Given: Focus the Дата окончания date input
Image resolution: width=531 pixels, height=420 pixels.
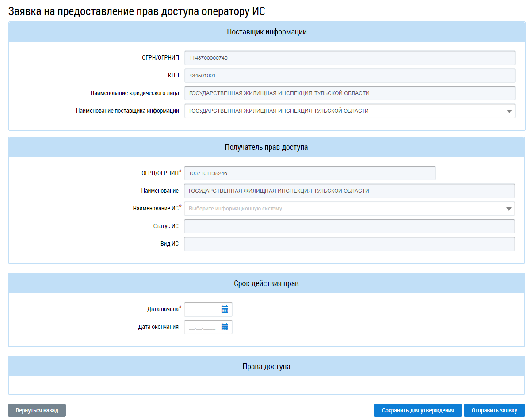Looking at the screenshot, I should tap(202, 327).
